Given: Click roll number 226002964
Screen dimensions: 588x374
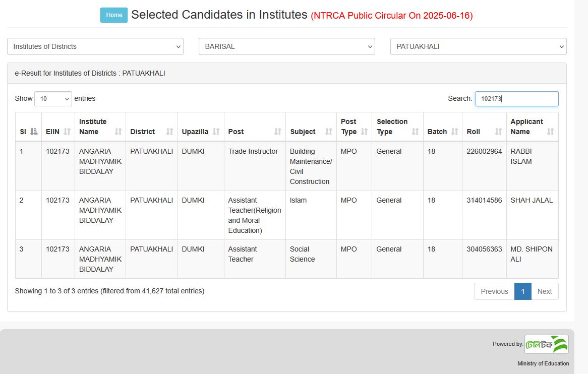Looking at the screenshot, I should coord(484,151).
